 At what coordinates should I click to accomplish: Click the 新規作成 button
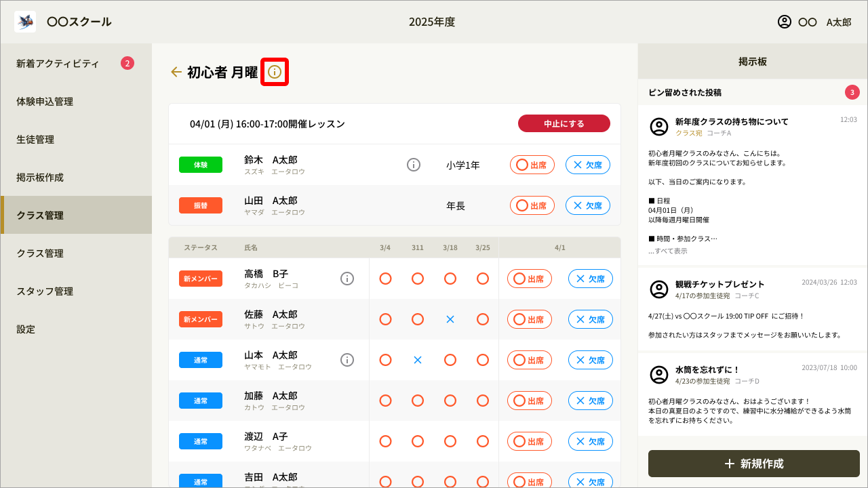coord(753,464)
